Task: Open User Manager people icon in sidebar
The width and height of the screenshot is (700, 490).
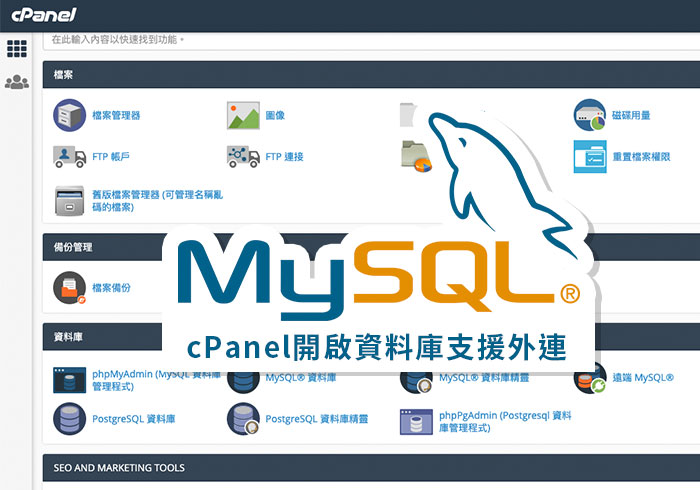Action: pos(17,82)
